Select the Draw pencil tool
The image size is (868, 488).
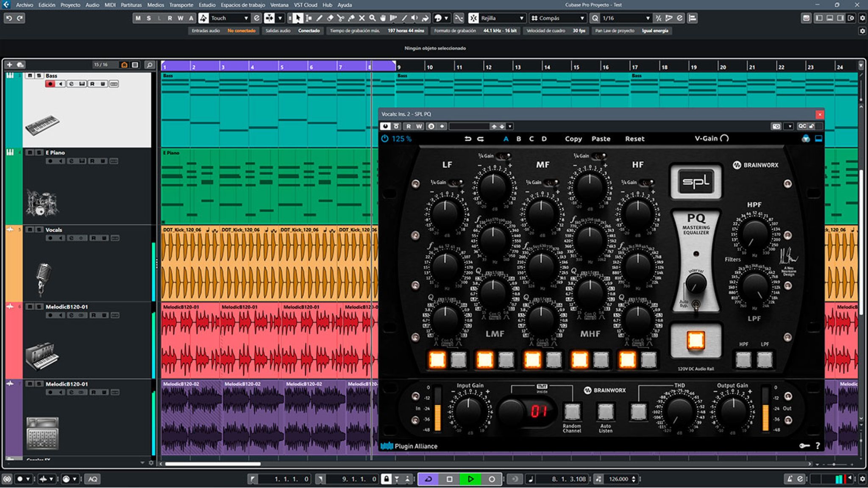point(319,18)
